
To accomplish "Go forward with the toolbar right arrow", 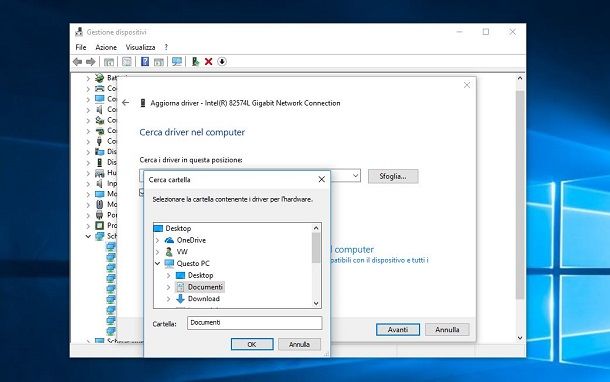I will click(91, 61).
